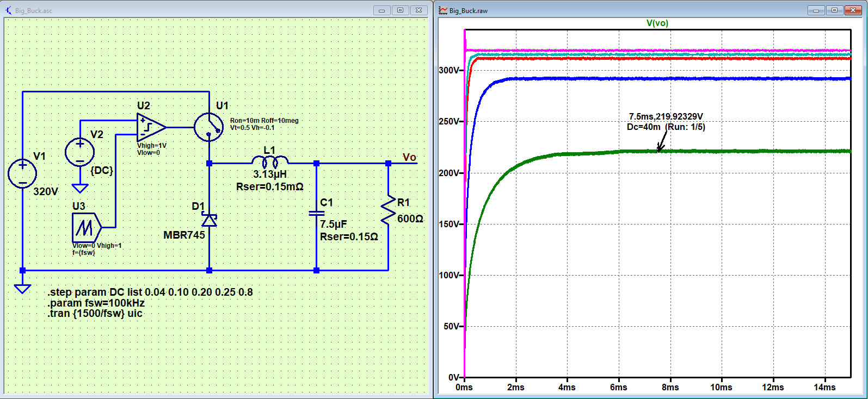Image resolution: width=868 pixels, height=399 pixels.
Task: Click the .param fsw=100kHz directive
Action: [96, 303]
